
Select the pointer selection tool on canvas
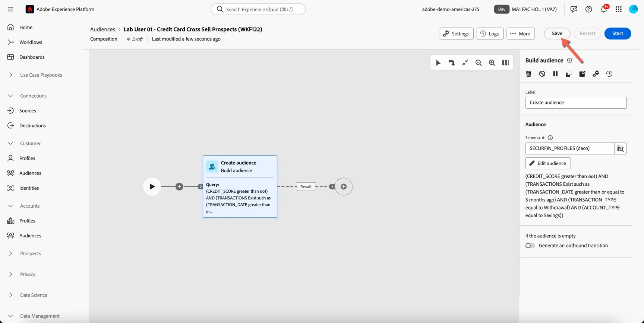click(438, 63)
